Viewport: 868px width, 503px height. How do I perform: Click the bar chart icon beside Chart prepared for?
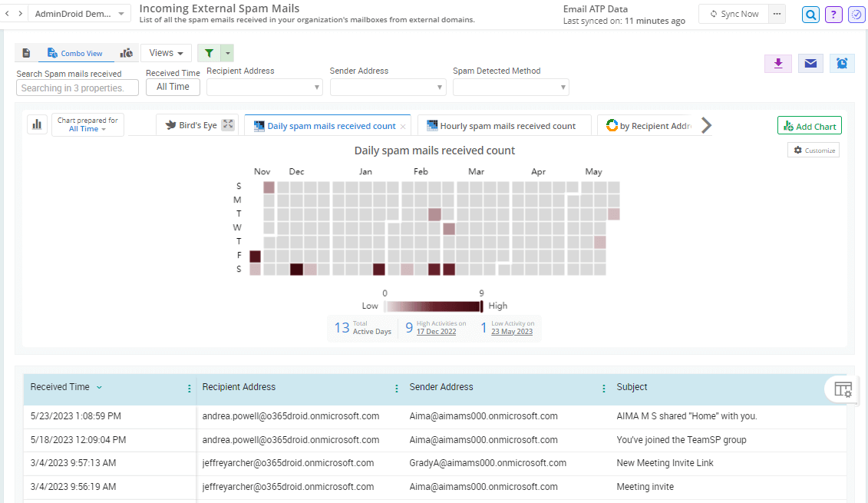click(36, 124)
